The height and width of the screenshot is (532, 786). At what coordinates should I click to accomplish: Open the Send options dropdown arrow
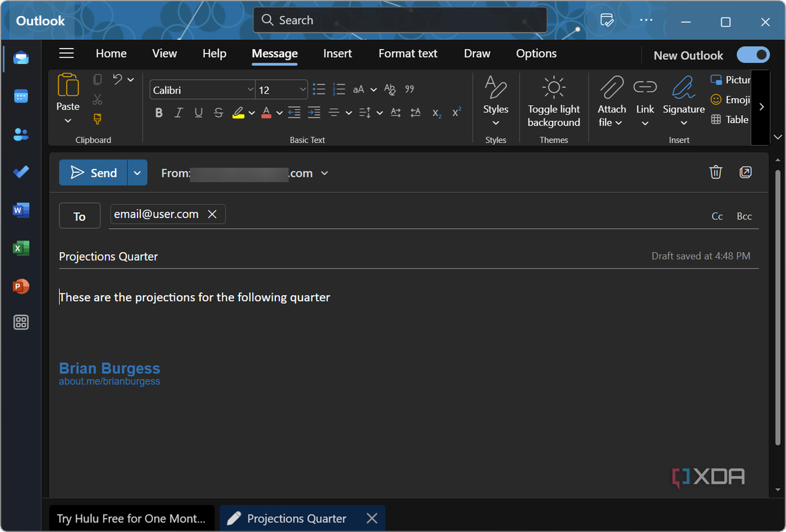pyautogui.click(x=138, y=172)
